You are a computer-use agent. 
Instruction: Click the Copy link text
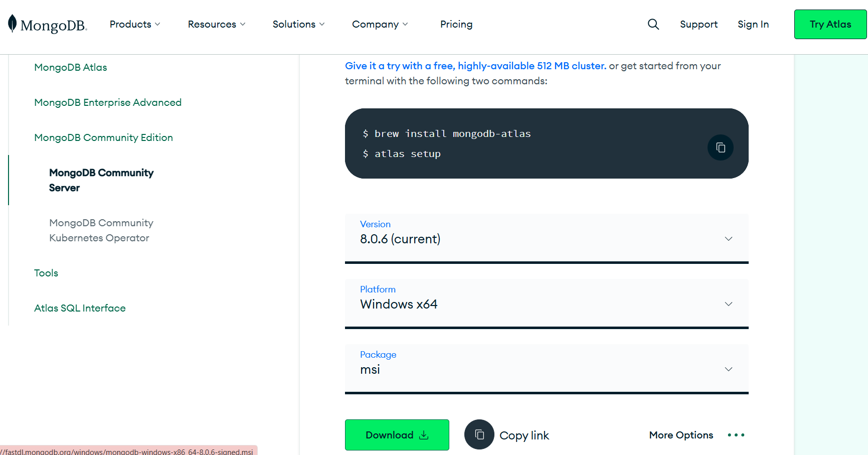[524, 435]
